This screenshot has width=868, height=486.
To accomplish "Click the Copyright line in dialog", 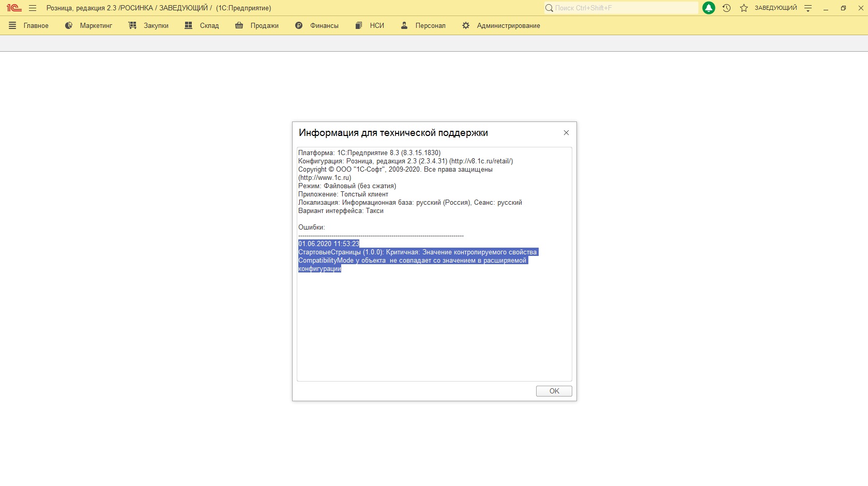I will click(x=395, y=170).
